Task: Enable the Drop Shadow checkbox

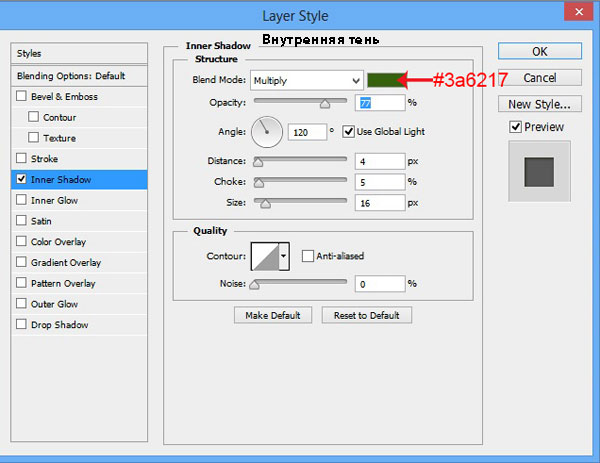Action: 21,324
